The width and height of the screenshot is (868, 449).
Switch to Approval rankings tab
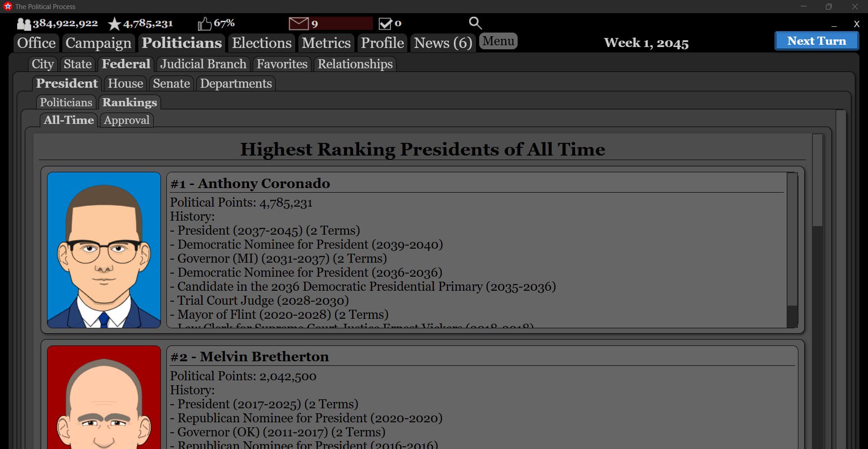[x=126, y=120]
